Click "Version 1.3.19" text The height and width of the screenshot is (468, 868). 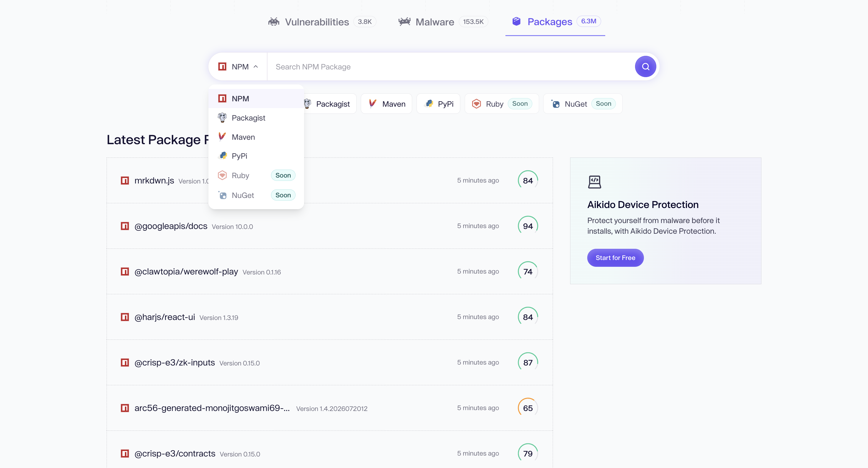219,318
